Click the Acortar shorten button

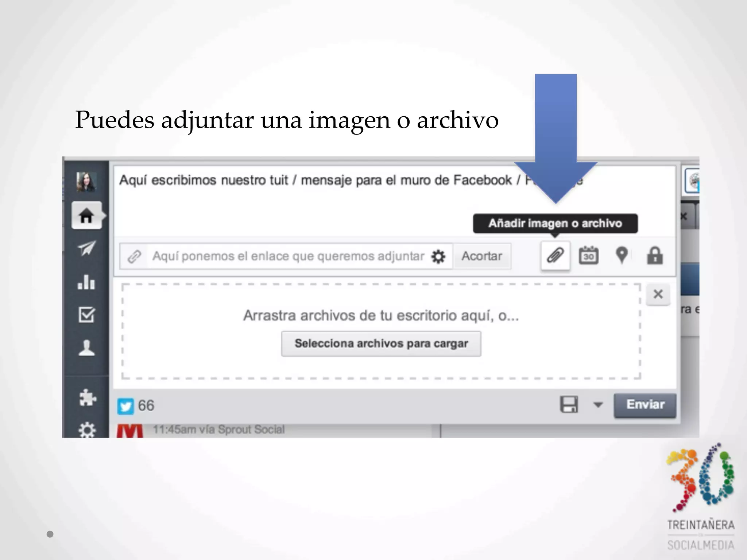point(482,256)
